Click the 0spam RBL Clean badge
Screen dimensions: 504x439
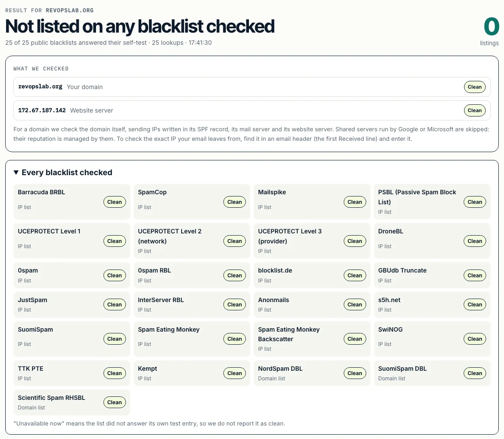(234, 275)
